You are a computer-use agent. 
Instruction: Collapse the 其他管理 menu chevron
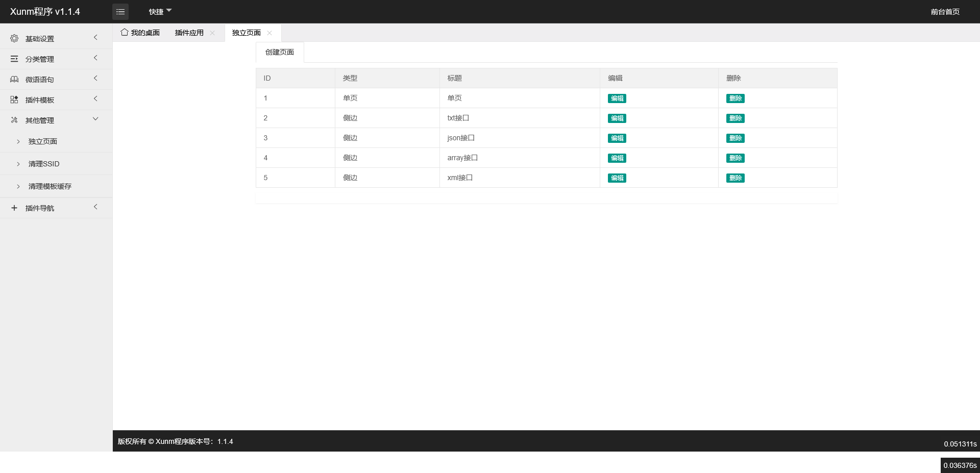(x=95, y=119)
